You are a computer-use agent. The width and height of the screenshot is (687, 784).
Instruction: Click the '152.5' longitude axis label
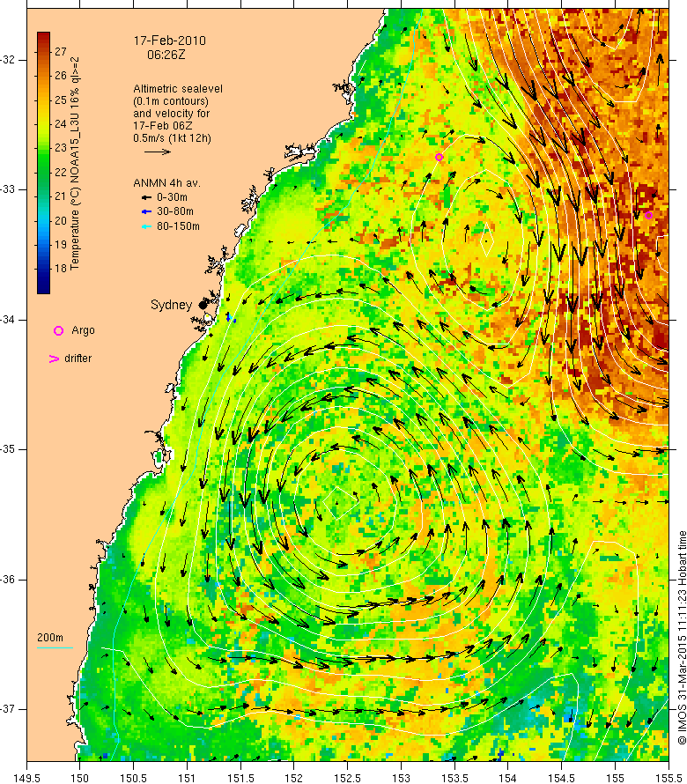tap(348, 778)
